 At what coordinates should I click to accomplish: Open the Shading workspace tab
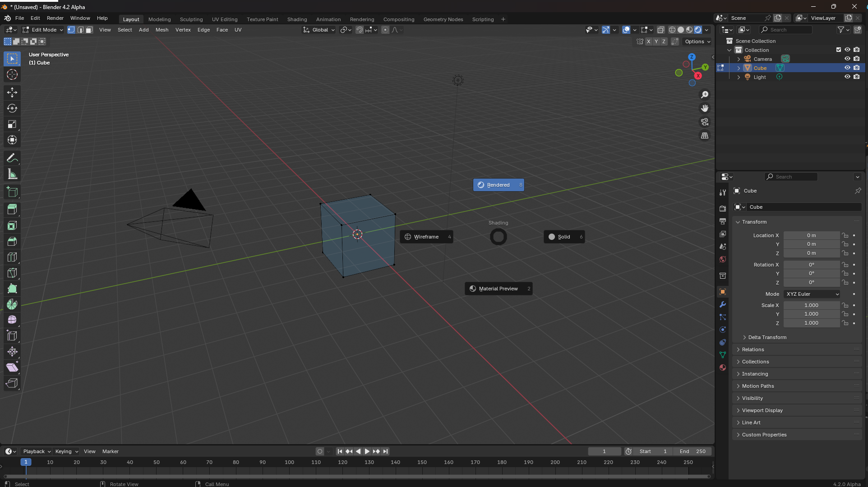point(297,19)
